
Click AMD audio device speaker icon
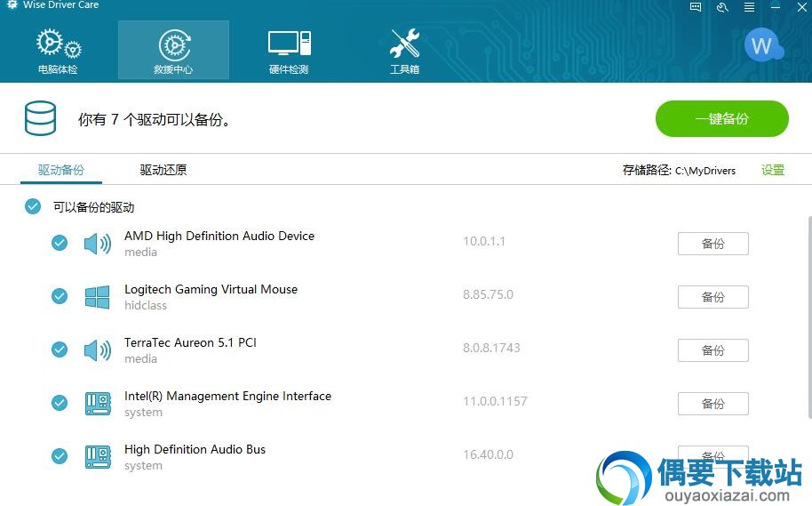pyautogui.click(x=98, y=244)
